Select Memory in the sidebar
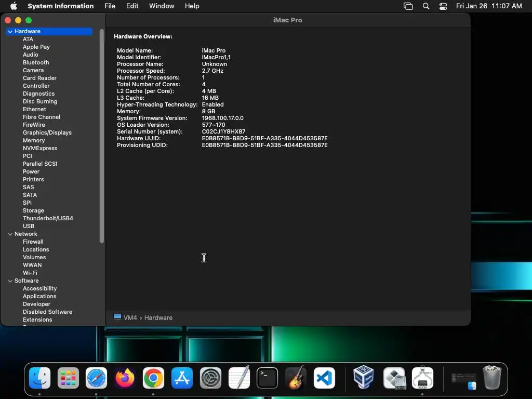The height and width of the screenshot is (399, 532). 34,140
